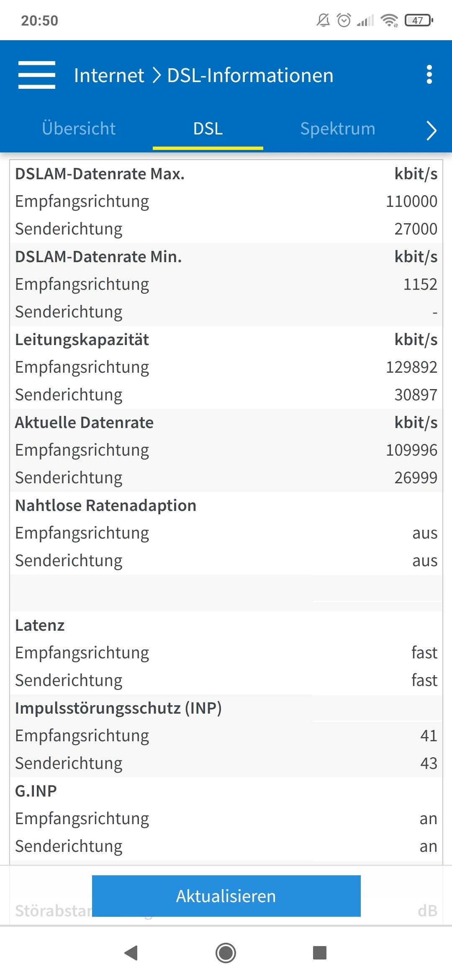This screenshot has height=980, width=452.
Task: Tap the Leitungskapazität section header
Action: pos(82,340)
